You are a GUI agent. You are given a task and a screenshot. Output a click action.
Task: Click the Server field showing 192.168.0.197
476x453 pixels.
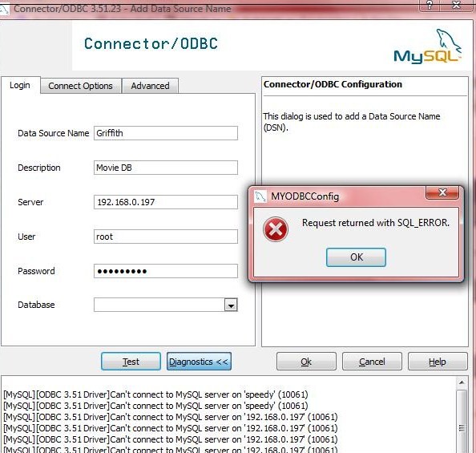(x=166, y=202)
